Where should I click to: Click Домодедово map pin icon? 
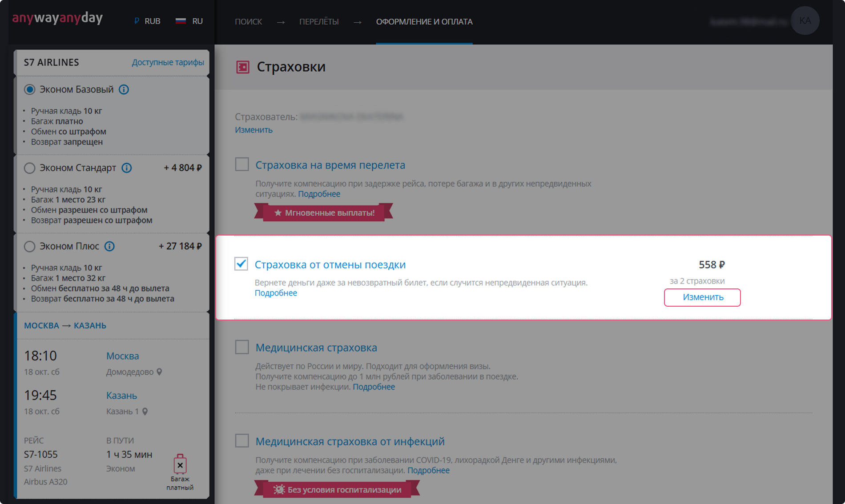click(159, 372)
